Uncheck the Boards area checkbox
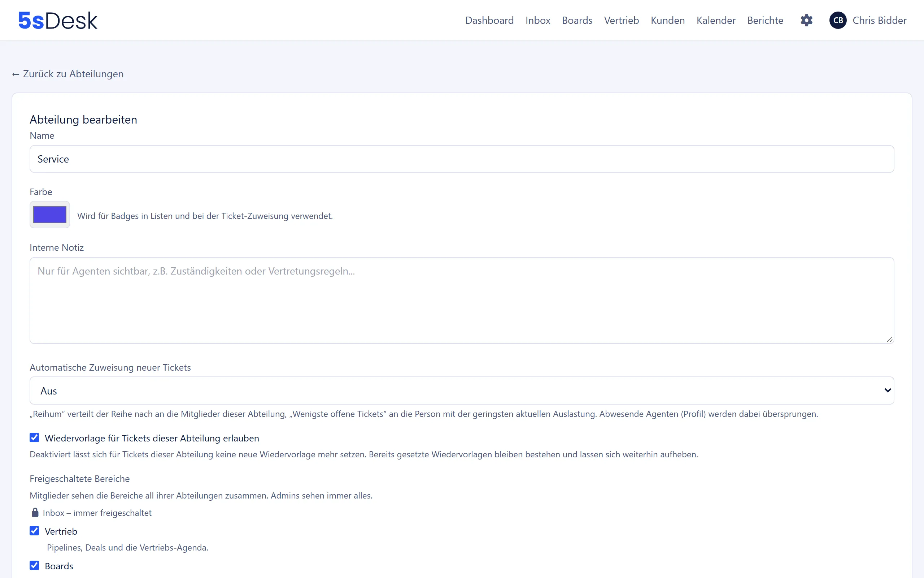Viewport: 924px width, 578px height. (x=34, y=565)
